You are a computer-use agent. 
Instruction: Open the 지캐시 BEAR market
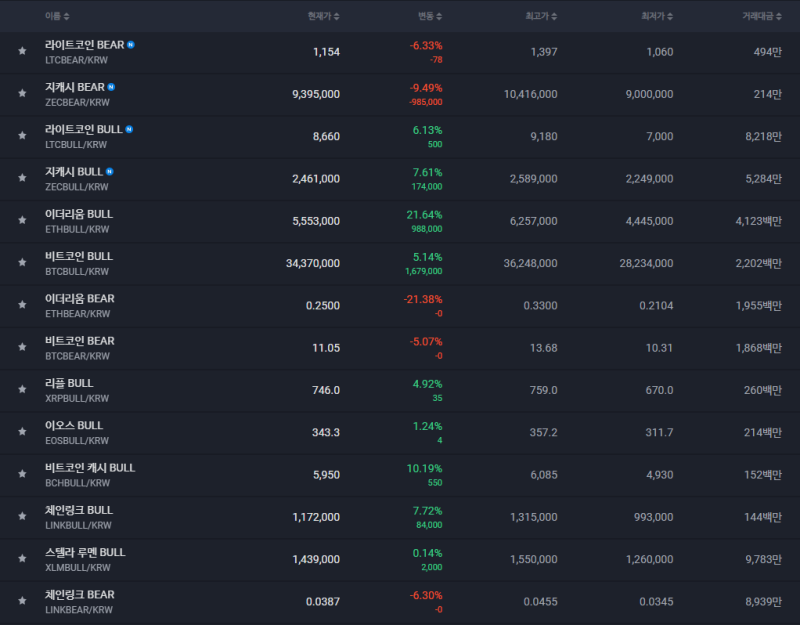tap(75, 87)
